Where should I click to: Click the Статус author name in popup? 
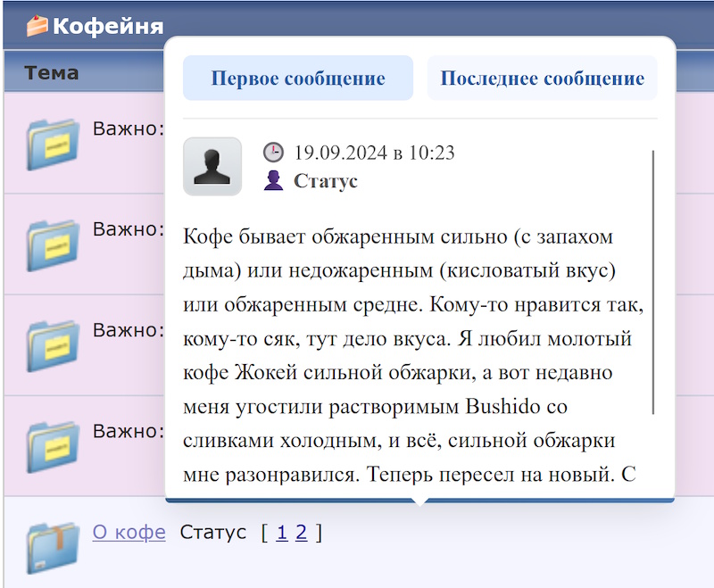point(326,180)
